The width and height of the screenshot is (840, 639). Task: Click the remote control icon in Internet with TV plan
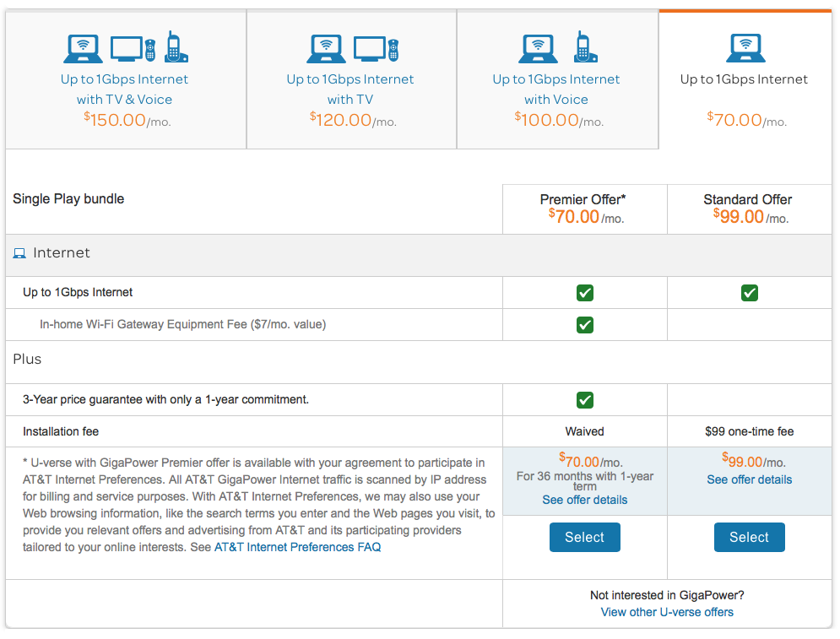(393, 49)
